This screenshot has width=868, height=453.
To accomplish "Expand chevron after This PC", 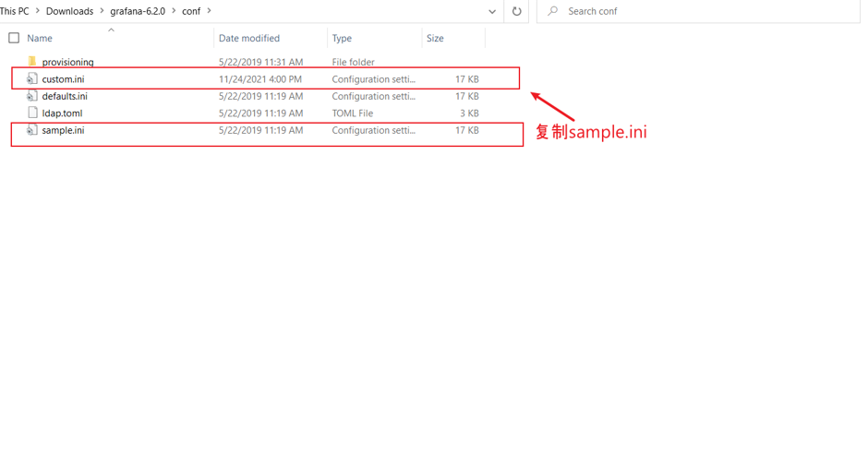I will click(38, 10).
